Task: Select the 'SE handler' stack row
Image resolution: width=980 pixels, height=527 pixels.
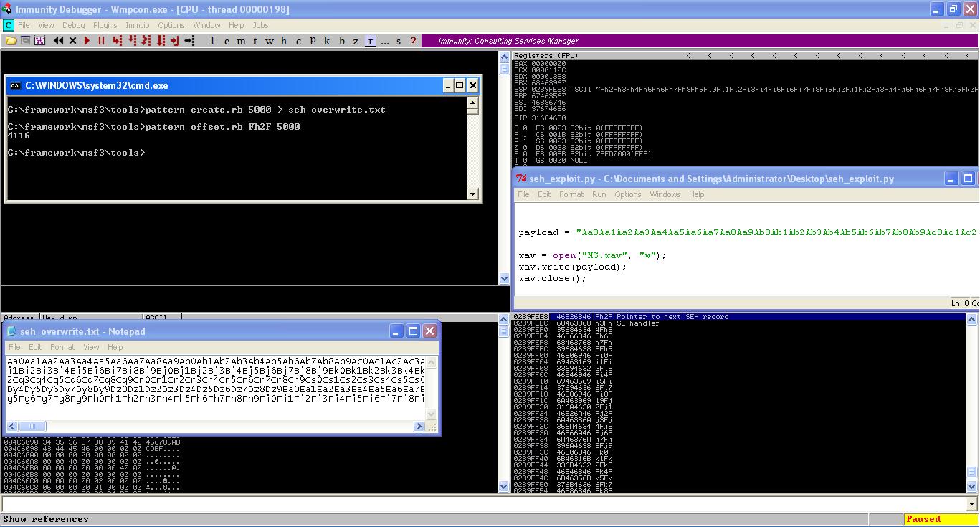Action: coord(740,323)
